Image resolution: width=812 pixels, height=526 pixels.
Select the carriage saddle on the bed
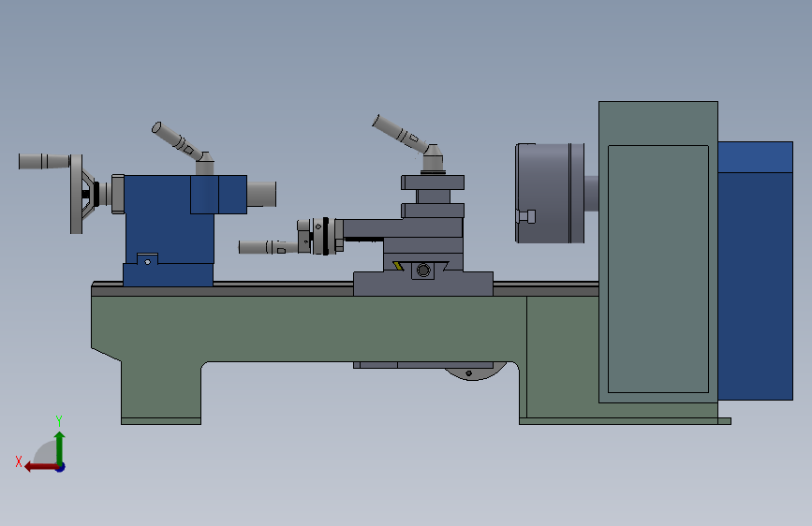click(423, 284)
